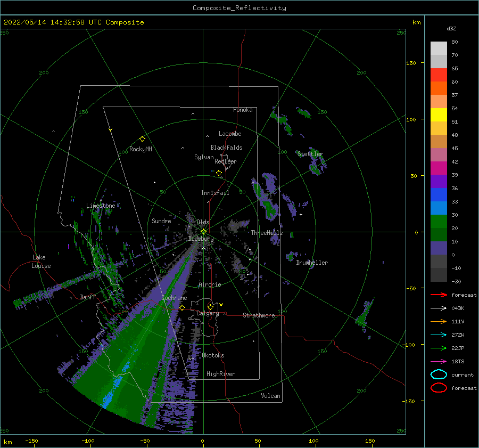Click the RedDeer city label

pyautogui.click(x=226, y=161)
